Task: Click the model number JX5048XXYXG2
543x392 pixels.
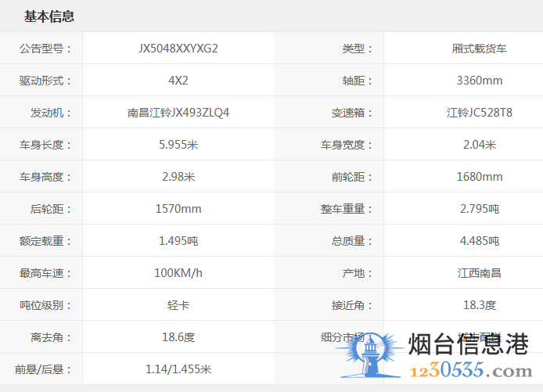Action: tap(178, 49)
